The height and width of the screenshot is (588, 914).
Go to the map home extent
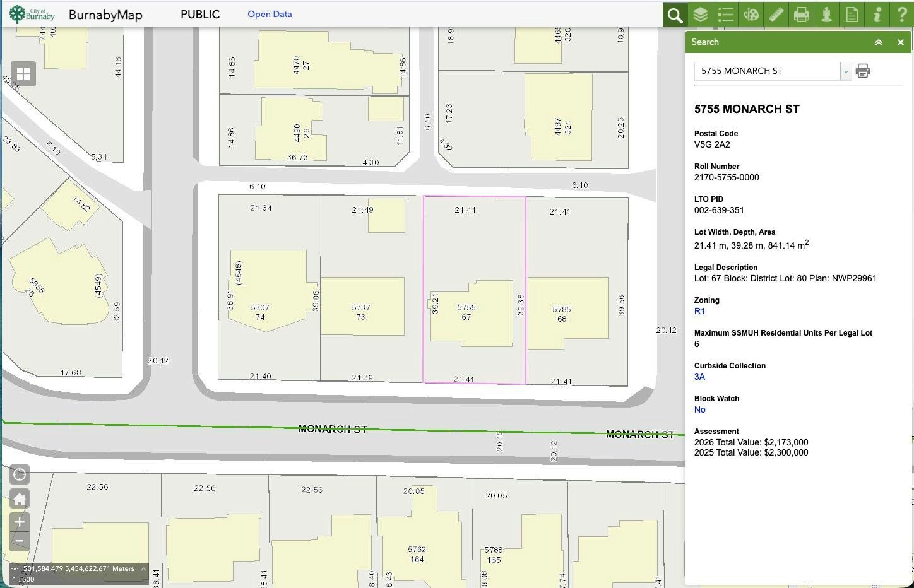point(20,499)
